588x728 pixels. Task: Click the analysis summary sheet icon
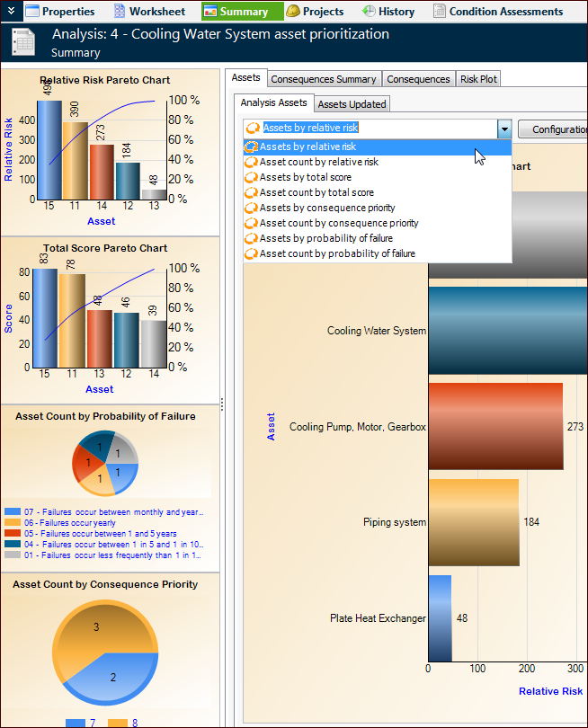pyautogui.click(x=23, y=43)
